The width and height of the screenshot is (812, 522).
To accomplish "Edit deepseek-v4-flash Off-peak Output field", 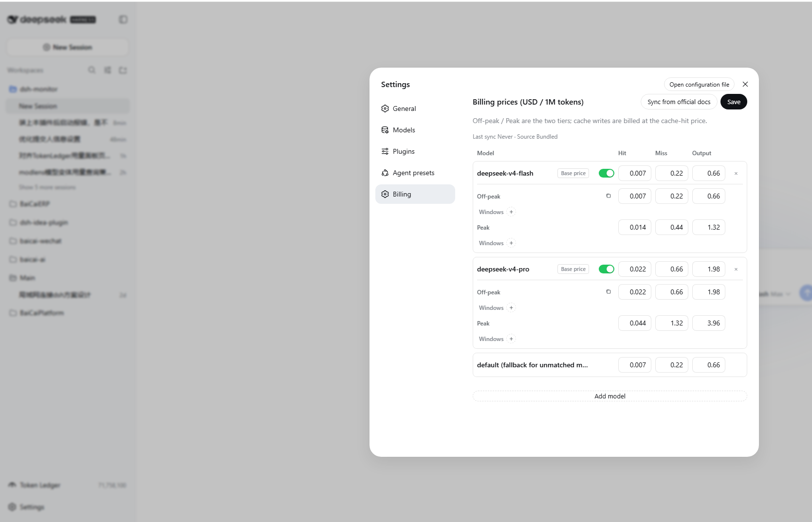I will tap(709, 196).
